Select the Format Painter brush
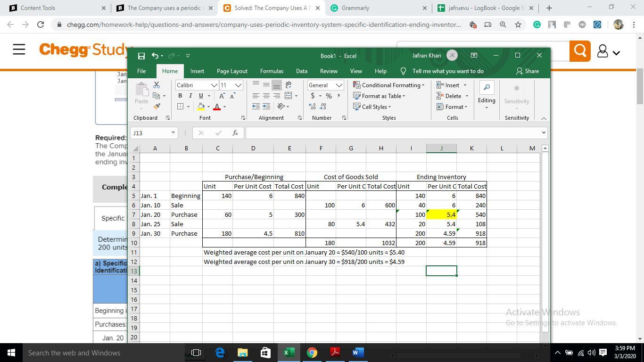The image size is (644, 362). 157,107
